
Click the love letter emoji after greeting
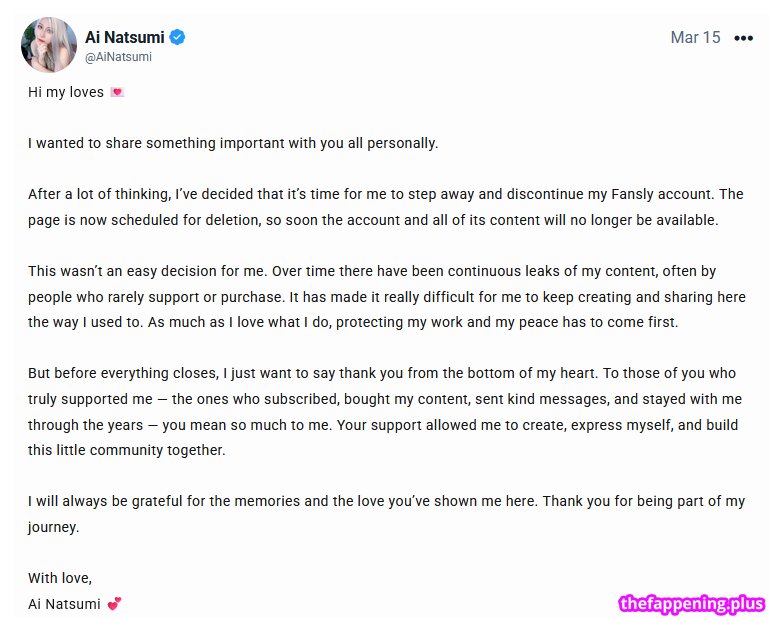tap(117, 92)
